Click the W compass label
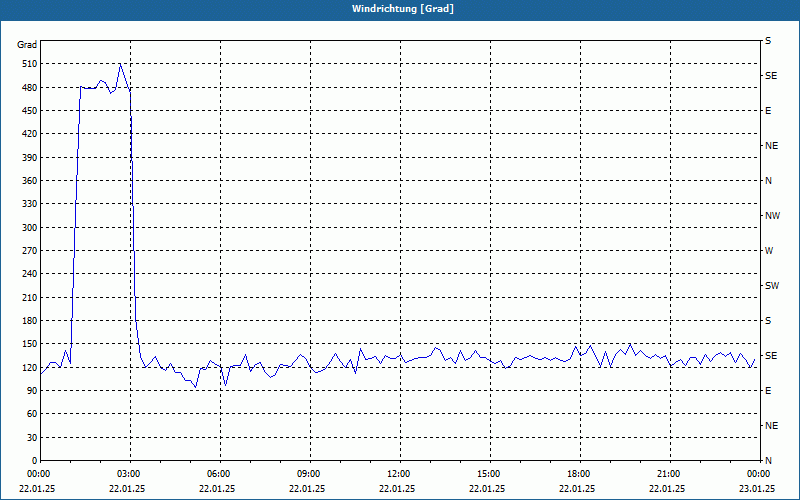This screenshot has width=800, height=500. tap(769, 251)
